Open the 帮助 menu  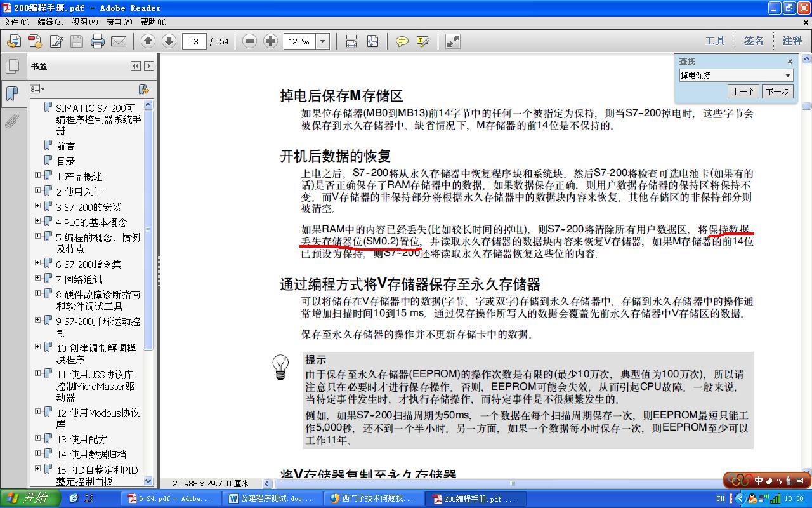pyautogui.click(x=153, y=22)
